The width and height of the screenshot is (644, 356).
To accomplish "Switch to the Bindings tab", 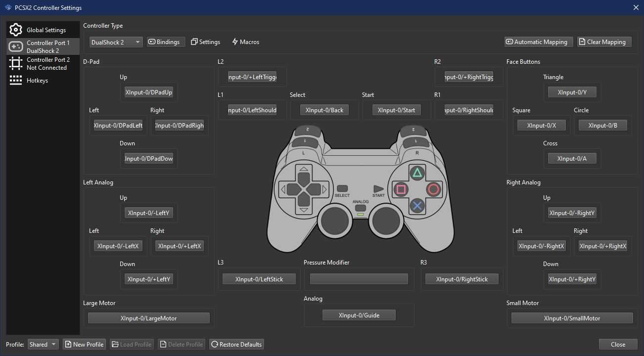I will click(x=166, y=42).
